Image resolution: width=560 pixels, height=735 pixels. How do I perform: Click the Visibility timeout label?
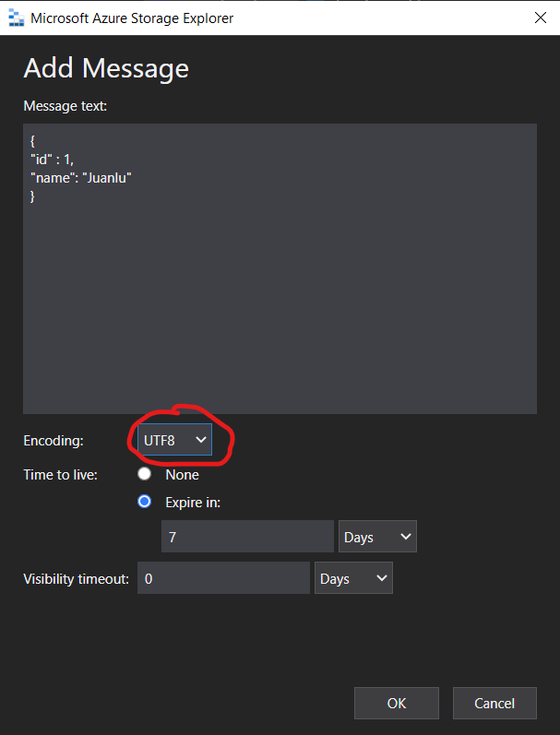click(76, 579)
